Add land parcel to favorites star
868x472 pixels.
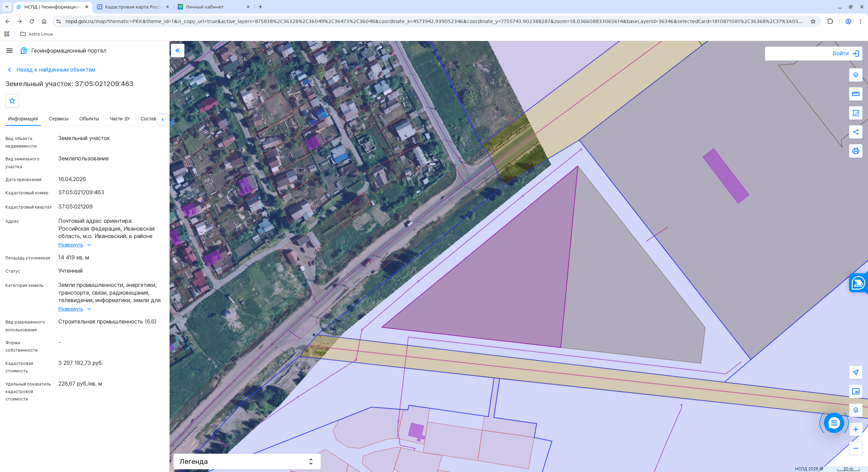(x=12, y=101)
